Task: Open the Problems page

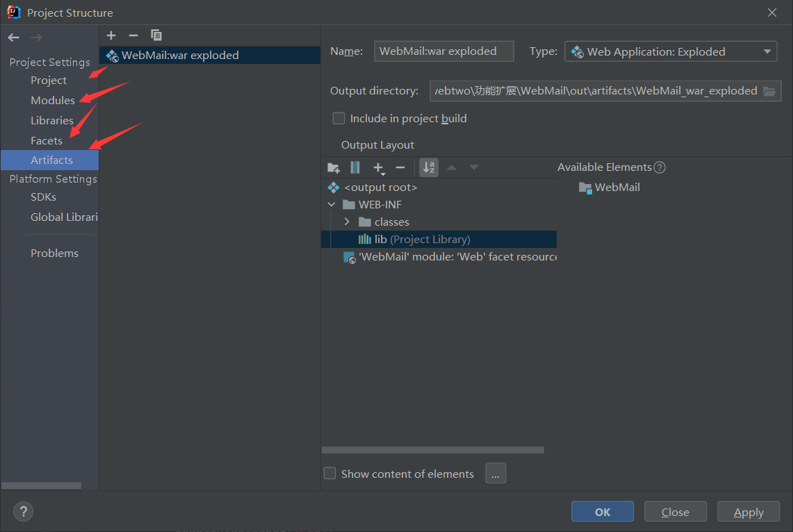Action: click(55, 253)
